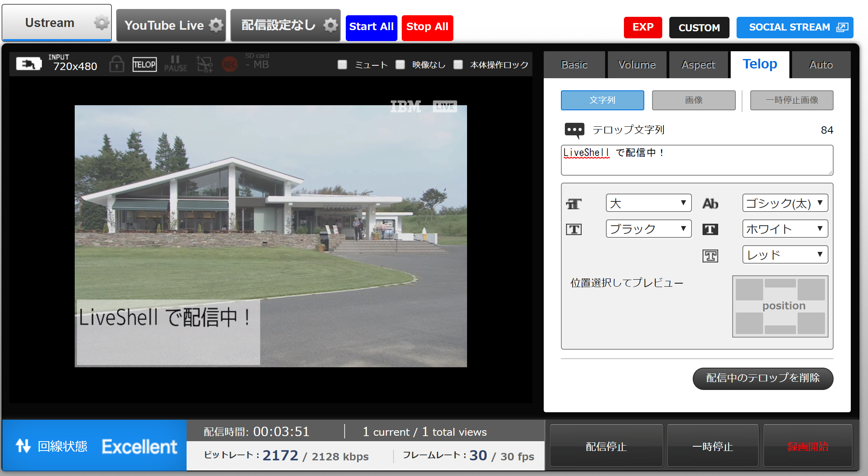The height and width of the screenshot is (476, 868).
Task: Click the 配信停止 button
Action: pos(606,446)
